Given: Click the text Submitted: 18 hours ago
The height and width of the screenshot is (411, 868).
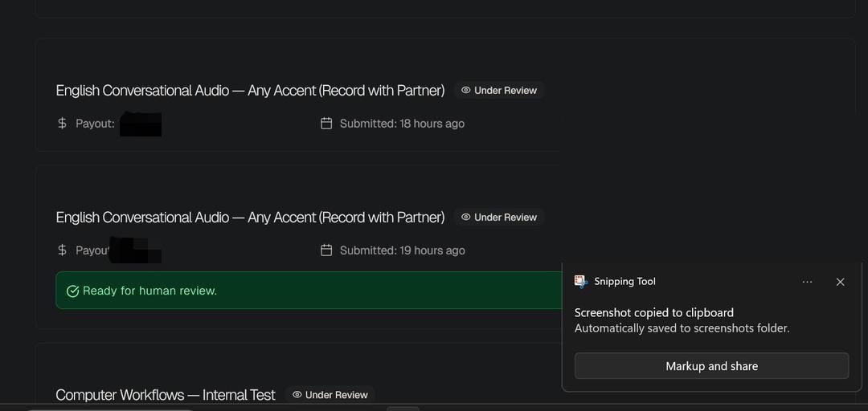Looking at the screenshot, I should (403, 124).
